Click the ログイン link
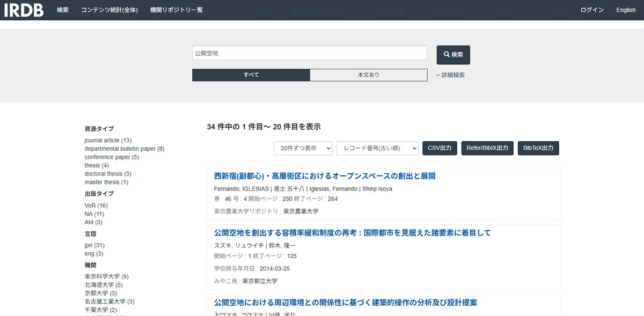Screen dimensions: 644x316 (x=592, y=10)
